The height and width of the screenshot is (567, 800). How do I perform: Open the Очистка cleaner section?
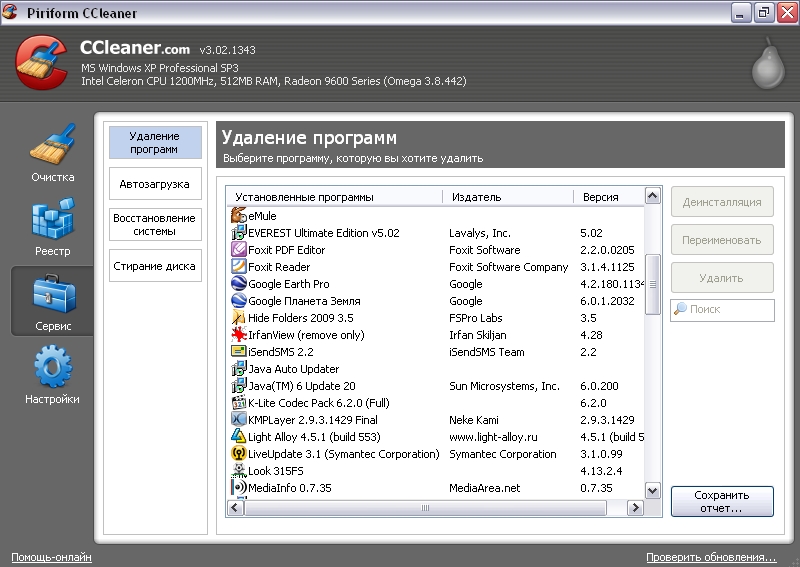[x=53, y=152]
